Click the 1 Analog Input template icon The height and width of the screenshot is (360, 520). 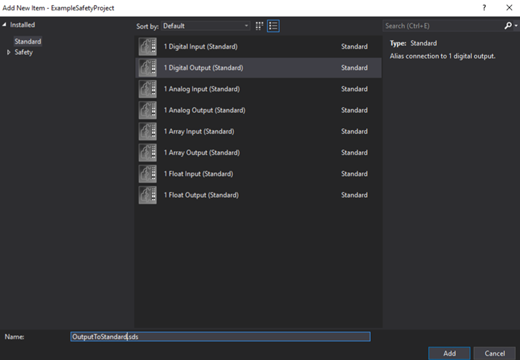(148, 89)
